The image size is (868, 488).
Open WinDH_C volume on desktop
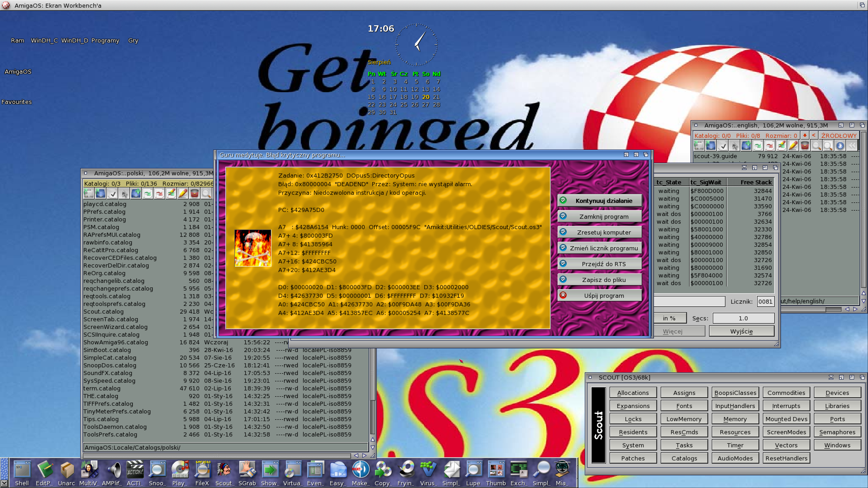pyautogui.click(x=44, y=40)
